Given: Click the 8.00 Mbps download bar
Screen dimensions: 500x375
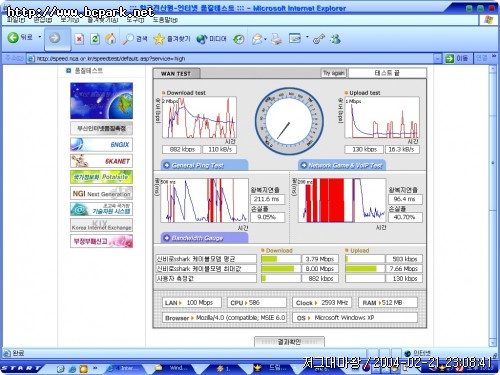Looking at the screenshot, I should pyautogui.click(x=281, y=269).
